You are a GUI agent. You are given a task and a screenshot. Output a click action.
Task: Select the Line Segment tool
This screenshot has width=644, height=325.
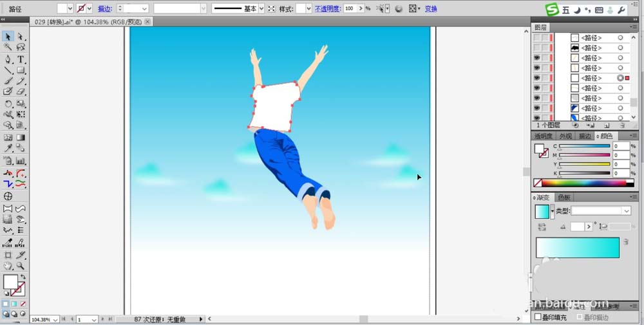pos(8,70)
